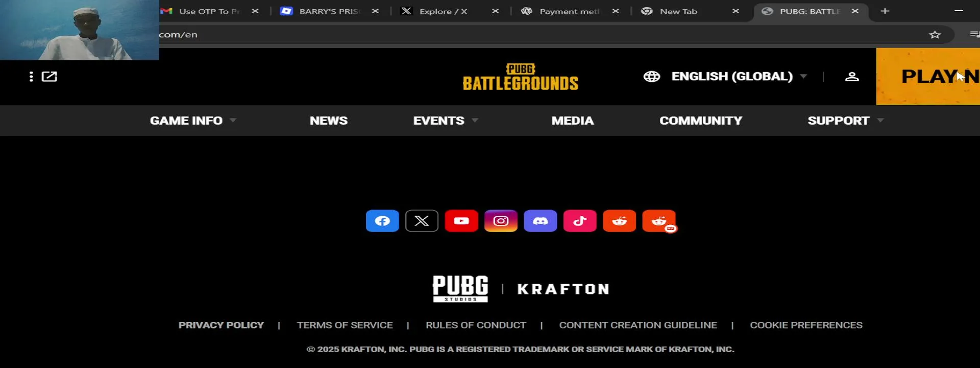This screenshot has width=980, height=368.
Task: Click the pop-out external window icon
Action: (50, 77)
